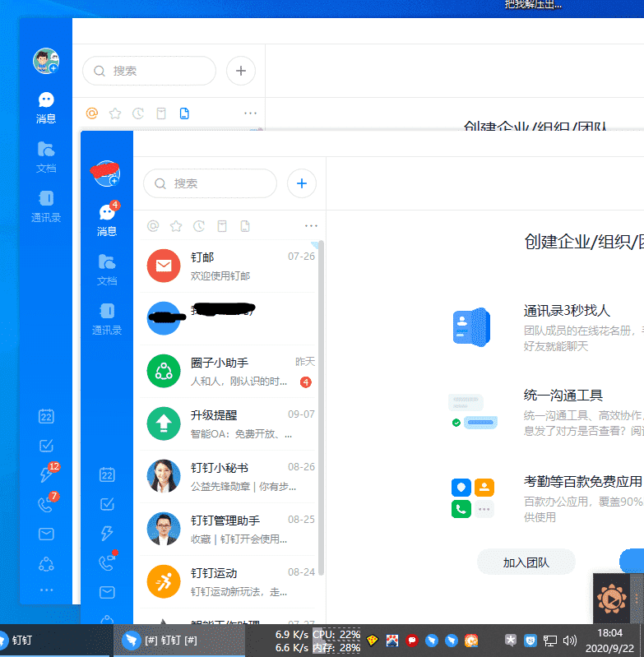Select recent clock filter in front window
The image size is (644, 657).
[199, 226]
